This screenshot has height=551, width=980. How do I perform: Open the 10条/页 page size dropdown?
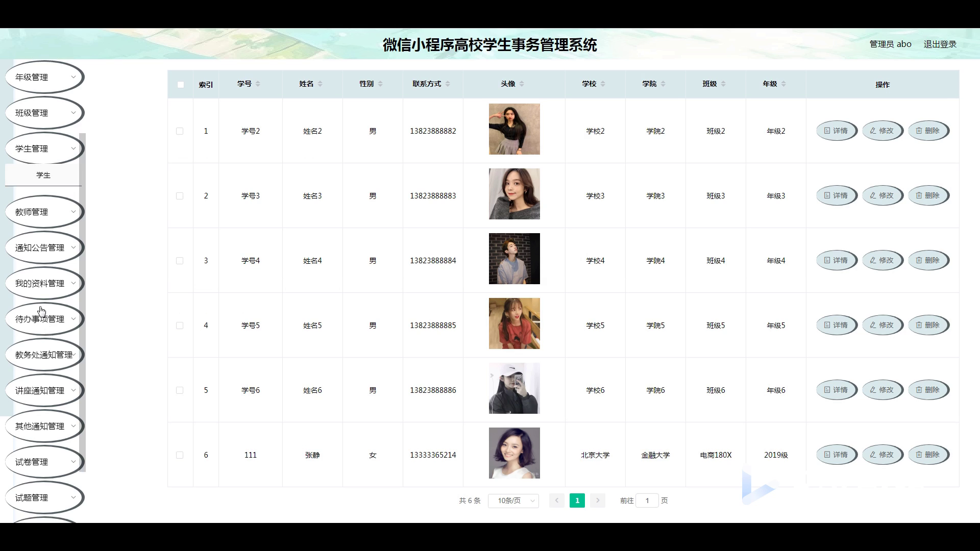513,500
